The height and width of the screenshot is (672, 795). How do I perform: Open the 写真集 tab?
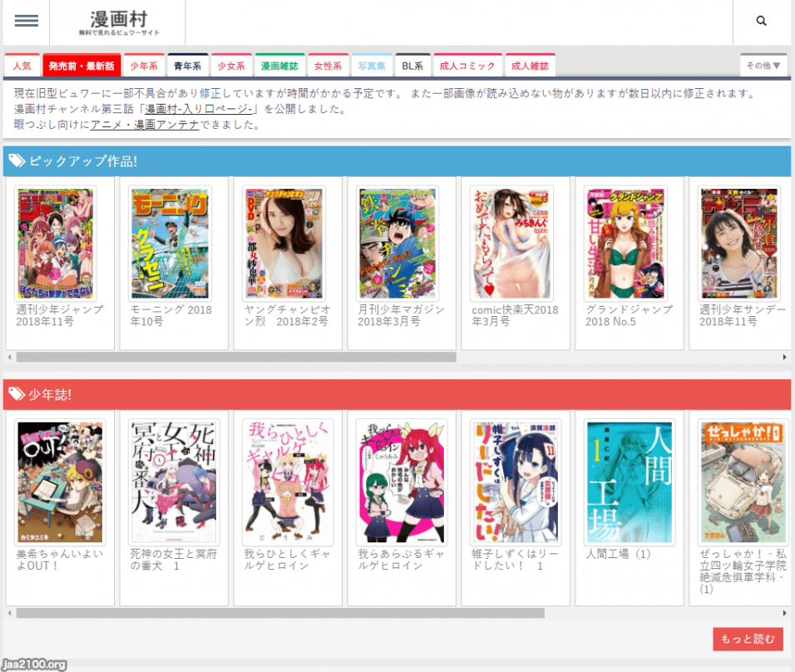point(372,66)
